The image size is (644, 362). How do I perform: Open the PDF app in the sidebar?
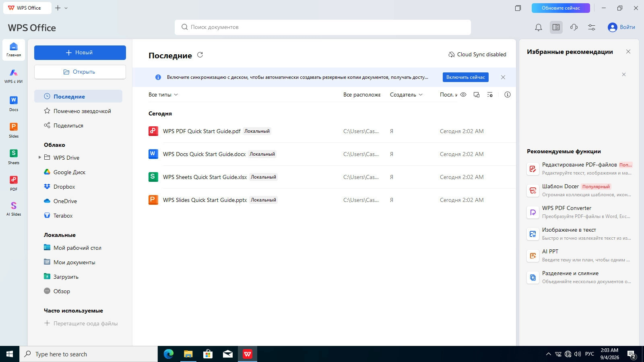click(14, 183)
